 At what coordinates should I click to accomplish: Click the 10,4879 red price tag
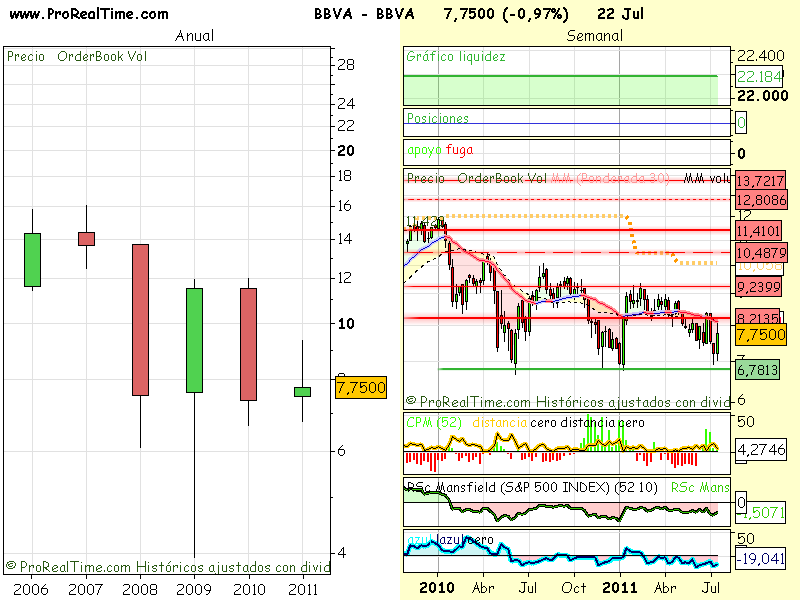(761, 253)
